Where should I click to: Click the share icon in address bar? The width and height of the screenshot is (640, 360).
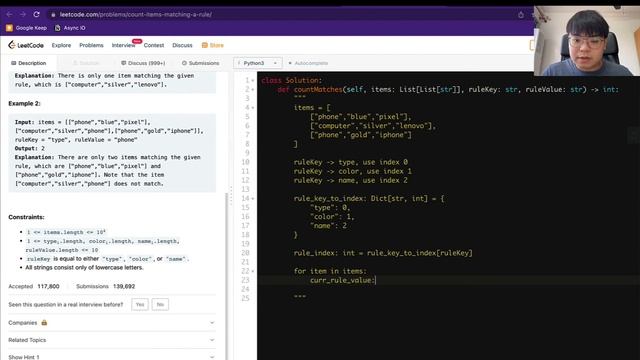(x=521, y=15)
